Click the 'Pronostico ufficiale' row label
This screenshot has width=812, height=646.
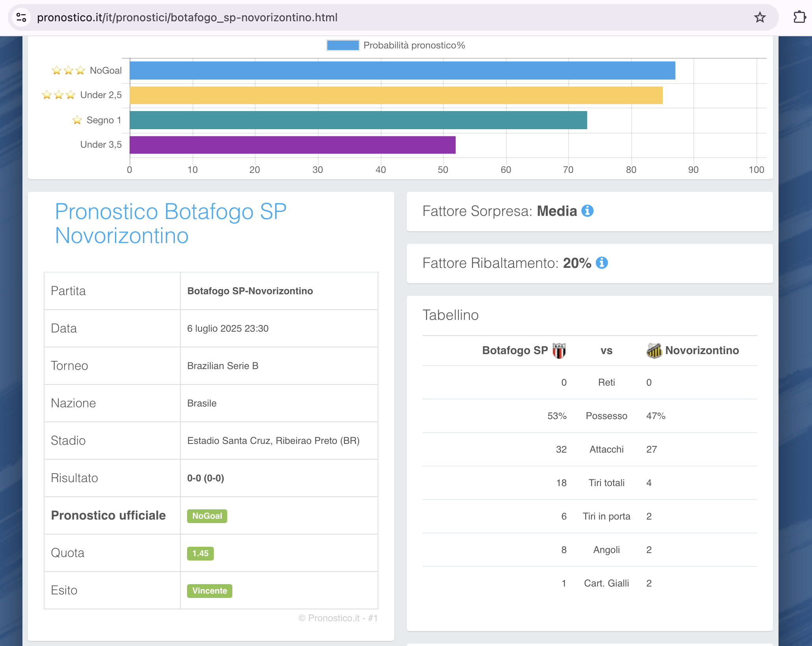(108, 516)
